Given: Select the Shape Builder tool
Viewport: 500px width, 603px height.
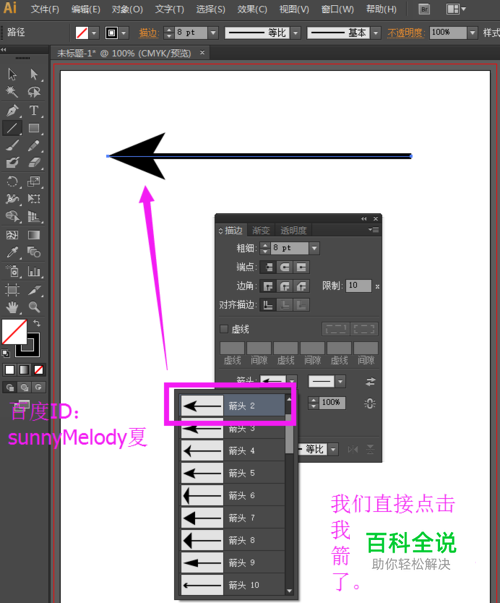Looking at the screenshot, I should tap(12, 217).
